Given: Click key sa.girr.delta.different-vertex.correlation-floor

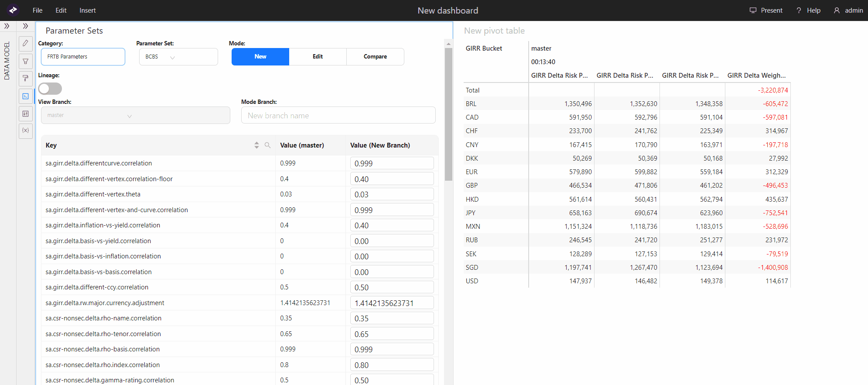Looking at the screenshot, I should click(109, 179).
